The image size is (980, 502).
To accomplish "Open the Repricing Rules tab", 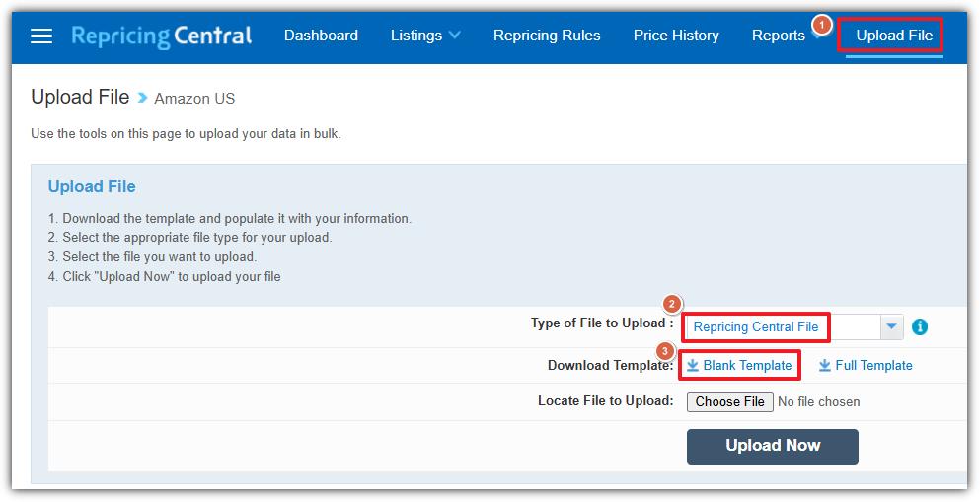I will tap(547, 36).
